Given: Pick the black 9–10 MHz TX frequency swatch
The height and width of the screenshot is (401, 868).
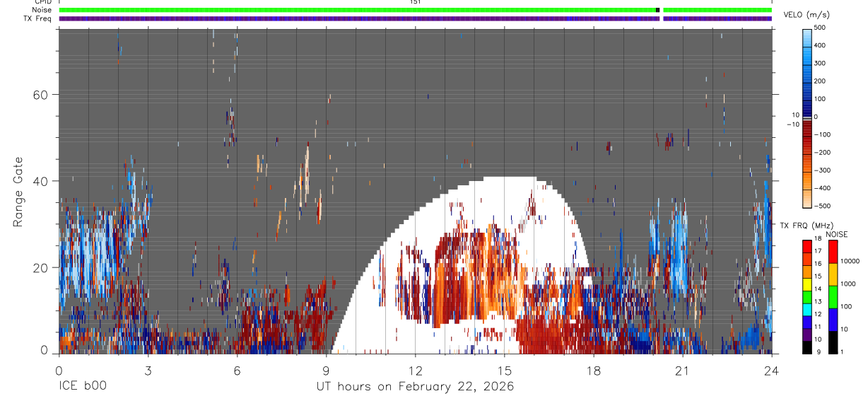Looking at the screenshot, I should click(807, 347).
